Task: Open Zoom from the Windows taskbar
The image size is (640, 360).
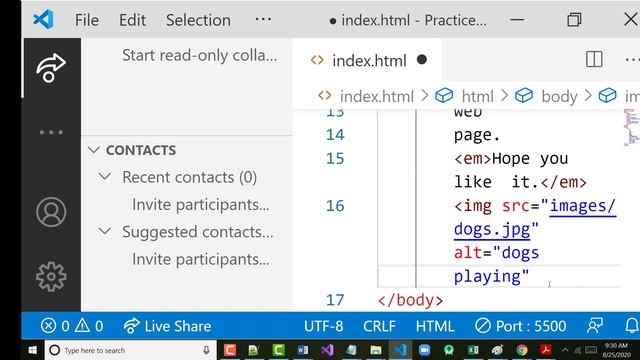Action: point(424,350)
